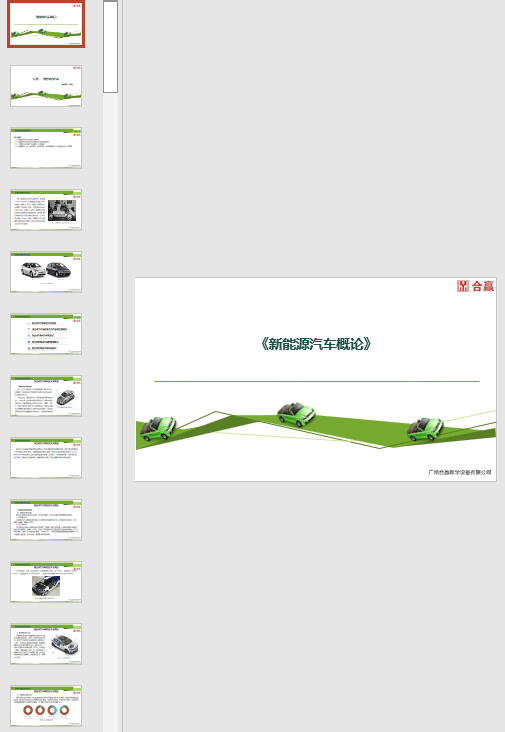505x732 pixels.
Task: Select the third thumbnail with bulleted text
Action: pyautogui.click(x=46, y=148)
